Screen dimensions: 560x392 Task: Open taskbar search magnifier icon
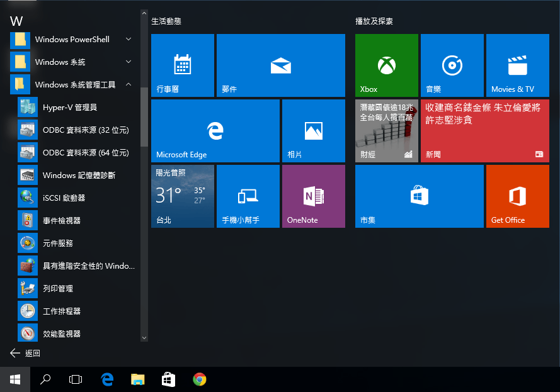tap(45, 379)
